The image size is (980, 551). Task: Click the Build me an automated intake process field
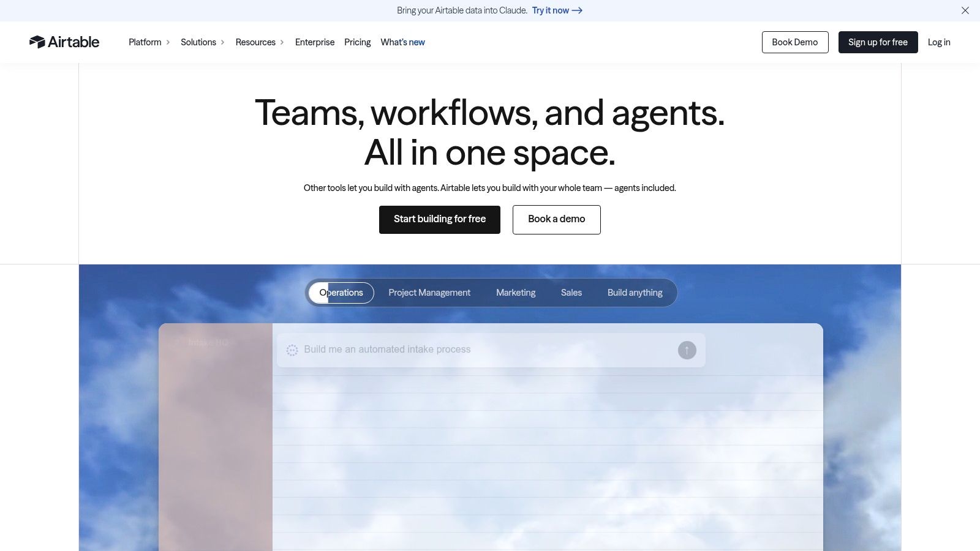point(491,350)
